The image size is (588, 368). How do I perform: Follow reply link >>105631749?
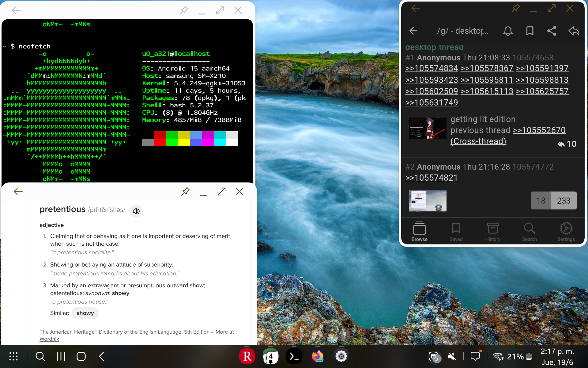(432, 102)
